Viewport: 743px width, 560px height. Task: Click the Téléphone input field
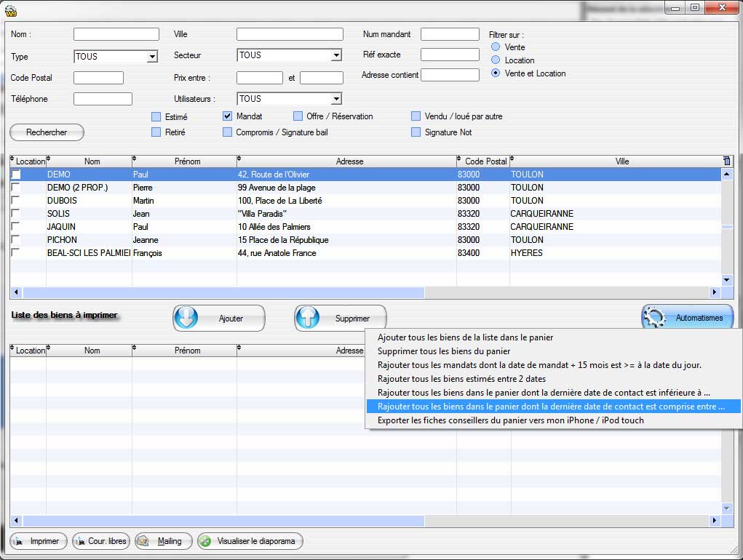pos(103,99)
